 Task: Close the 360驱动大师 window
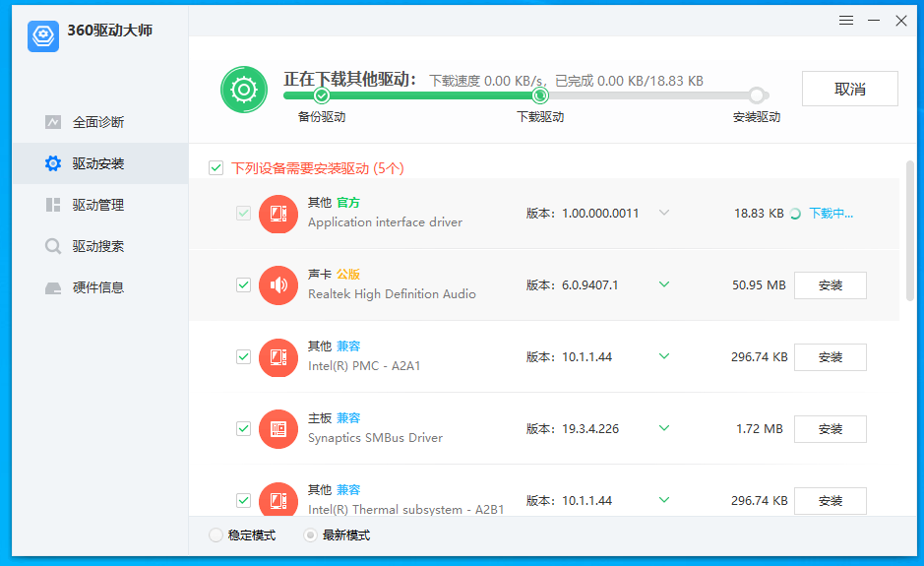click(901, 21)
